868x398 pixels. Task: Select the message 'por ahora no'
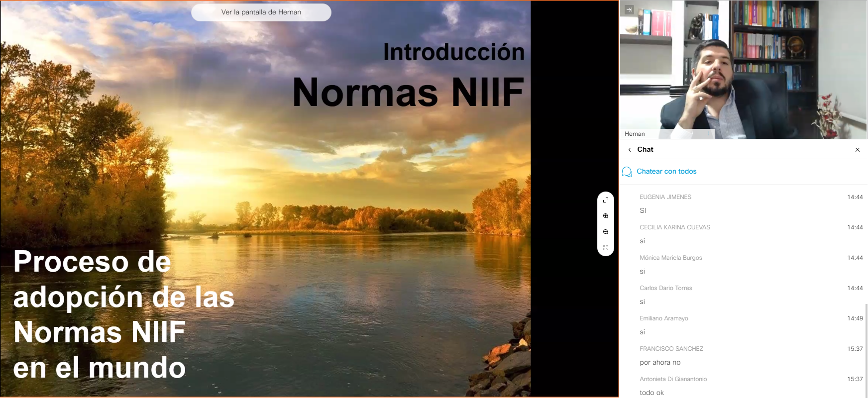(660, 363)
